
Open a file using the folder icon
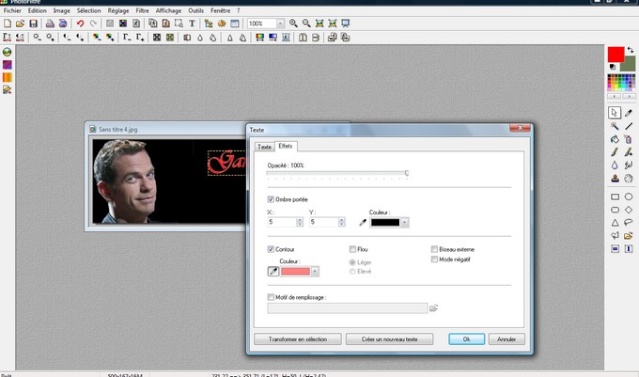click(20, 24)
